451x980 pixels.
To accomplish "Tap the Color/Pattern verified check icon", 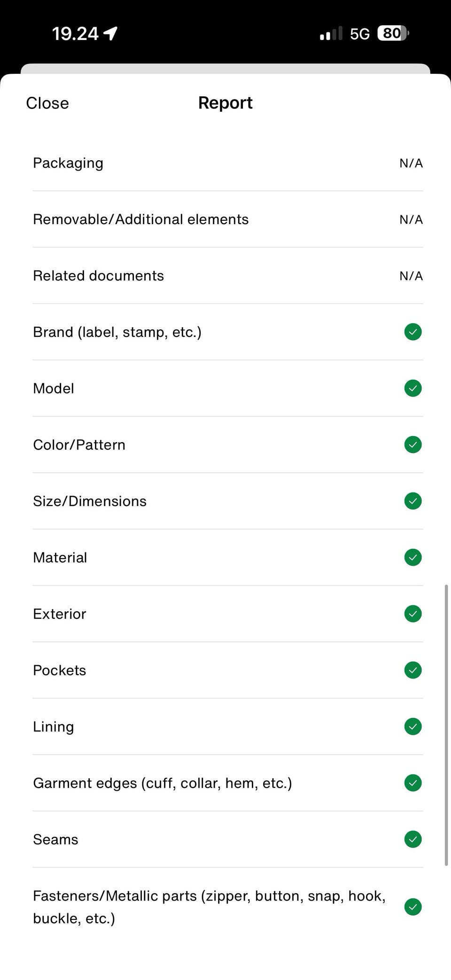I will 412,444.
